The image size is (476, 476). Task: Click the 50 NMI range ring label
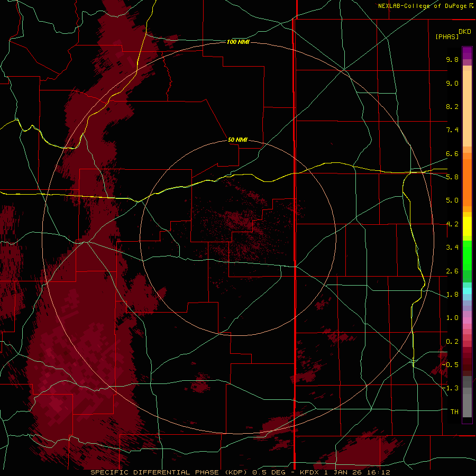[x=237, y=140]
